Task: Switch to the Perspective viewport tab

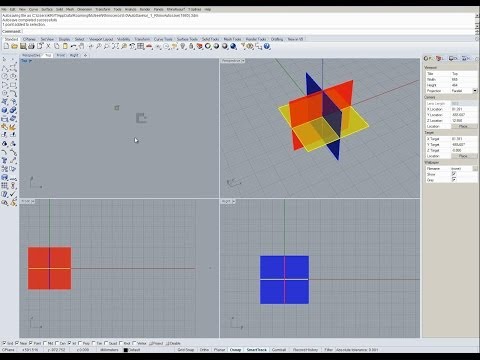Action: coord(31,55)
